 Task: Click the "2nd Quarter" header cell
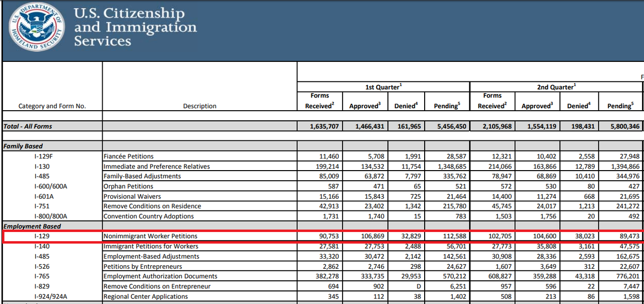[x=556, y=87]
